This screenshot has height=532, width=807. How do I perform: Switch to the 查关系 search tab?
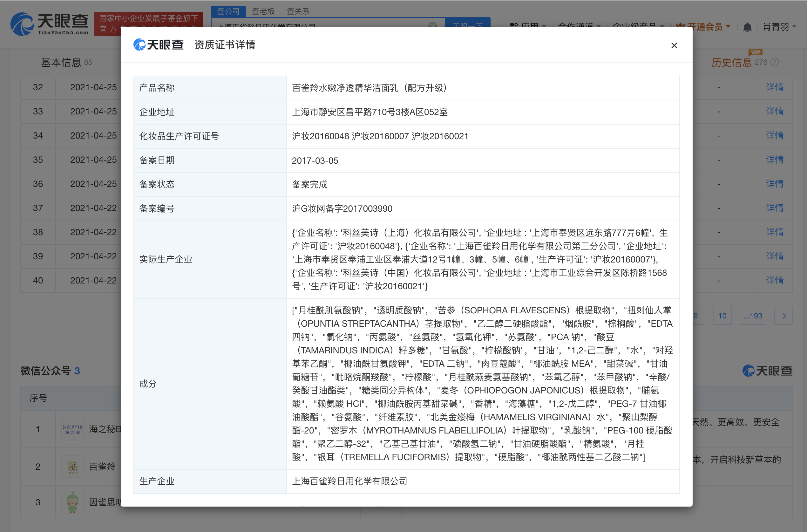(298, 11)
